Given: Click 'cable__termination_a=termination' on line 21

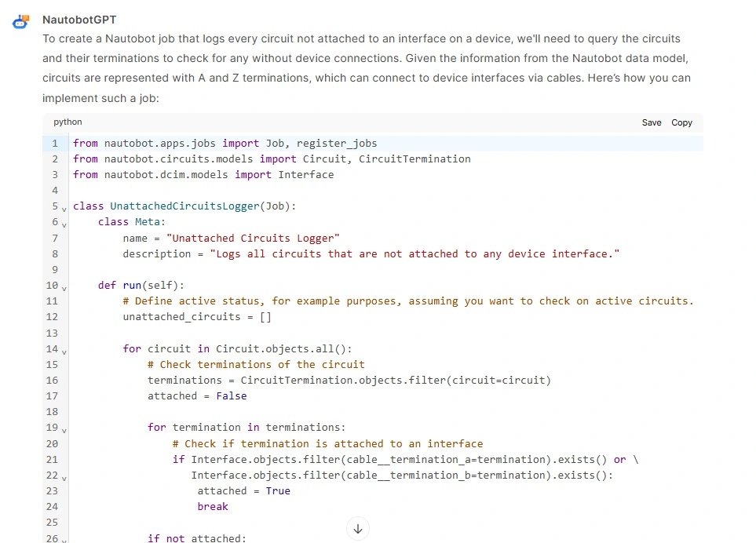Looking at the screenshot, I should tap(446, 460).
